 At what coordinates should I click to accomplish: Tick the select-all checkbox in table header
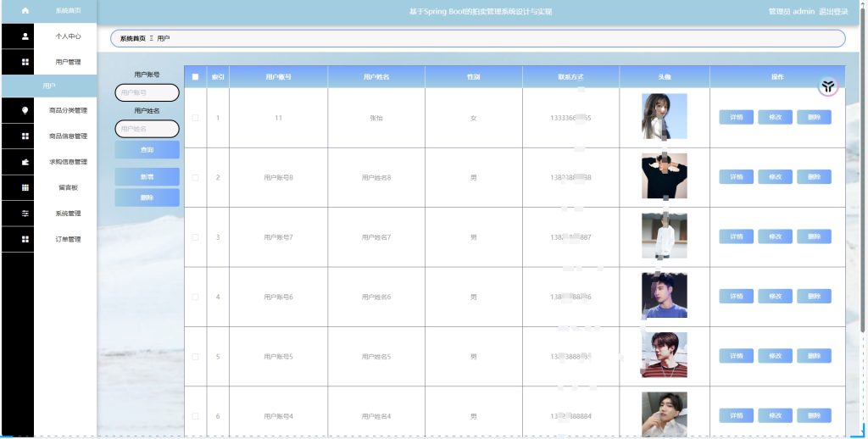point(196,77)
